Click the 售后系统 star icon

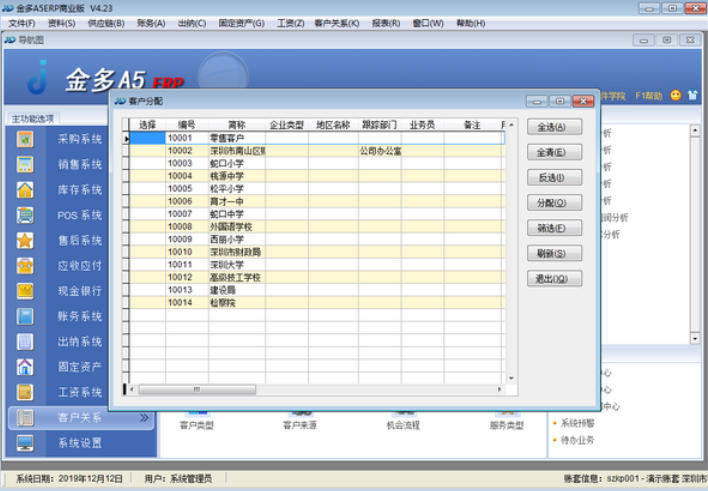pyautogui.click(x=25, y=240)
